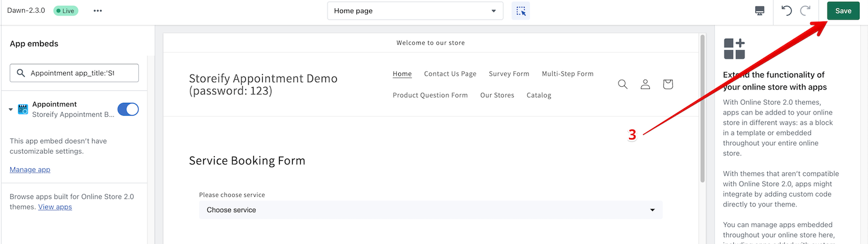Open the Home page template dropdown
Image resolution: width=868 pixels, height=244 pixels.
[415, 11]
